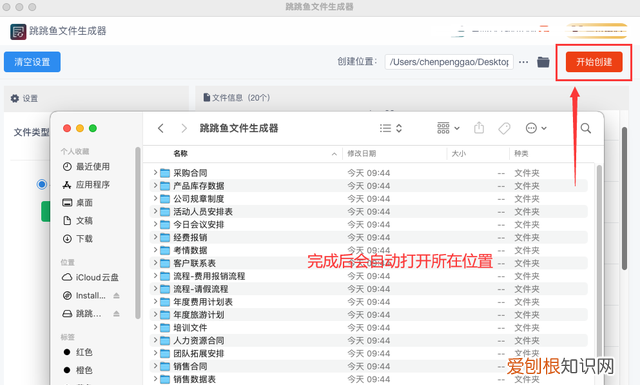The image size is (640, 385).
Task: Select the 客户联系表 folder row
Action: point(369,263)
